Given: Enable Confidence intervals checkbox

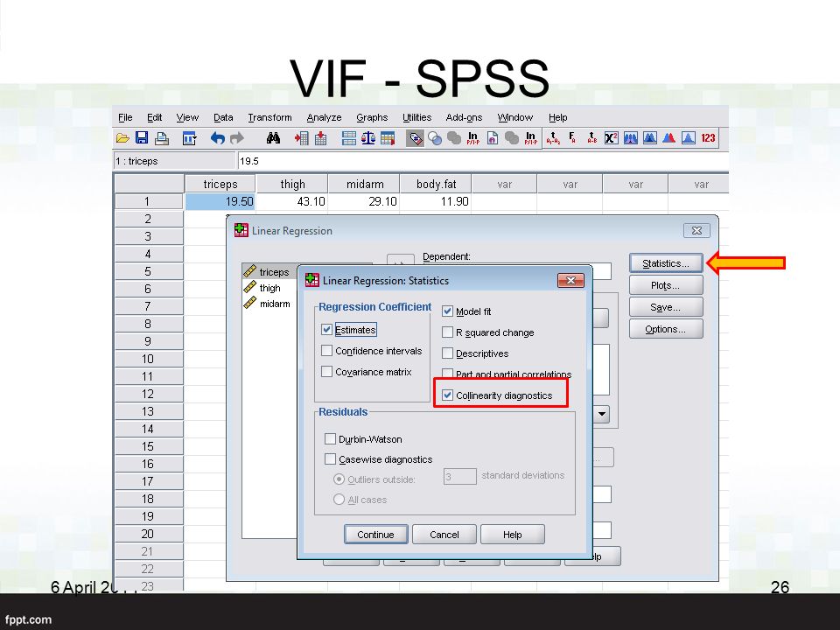Looking at the screenshot, I should [x=326, y=350].
